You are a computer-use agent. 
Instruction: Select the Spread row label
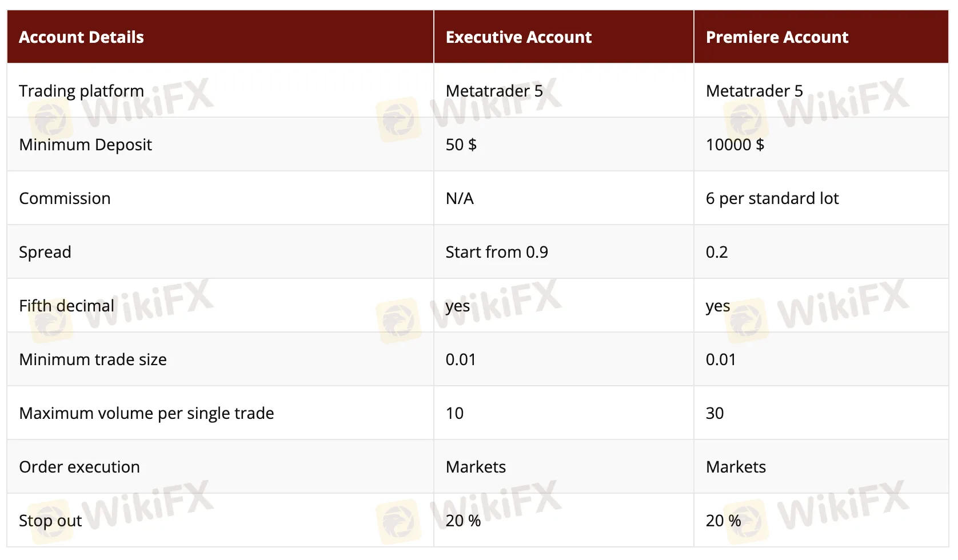[x=45, y=252]
